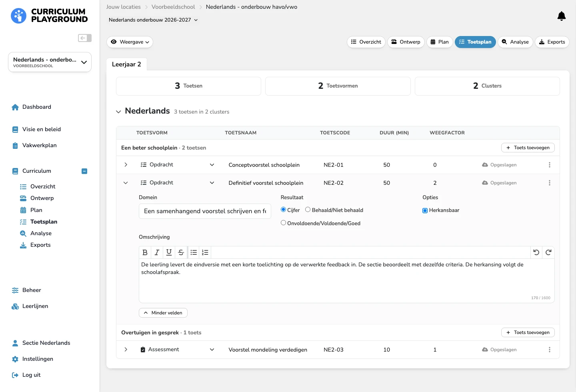Change toetsvorm of the Assessment row

click(x=177, y=350)
